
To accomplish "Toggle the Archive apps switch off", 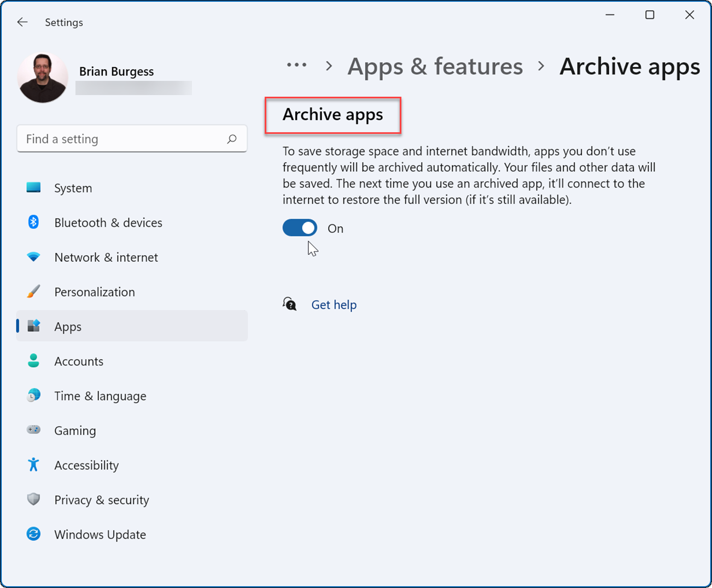I will 300,227.
